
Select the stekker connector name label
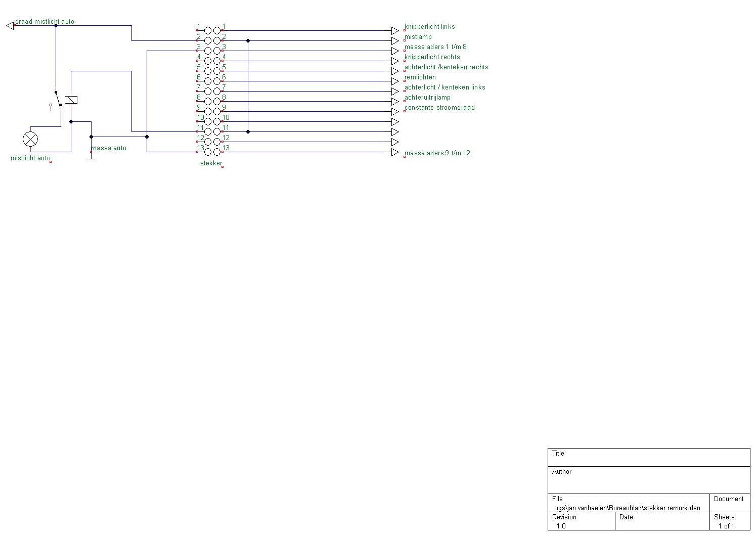click(x=211, y=163)
